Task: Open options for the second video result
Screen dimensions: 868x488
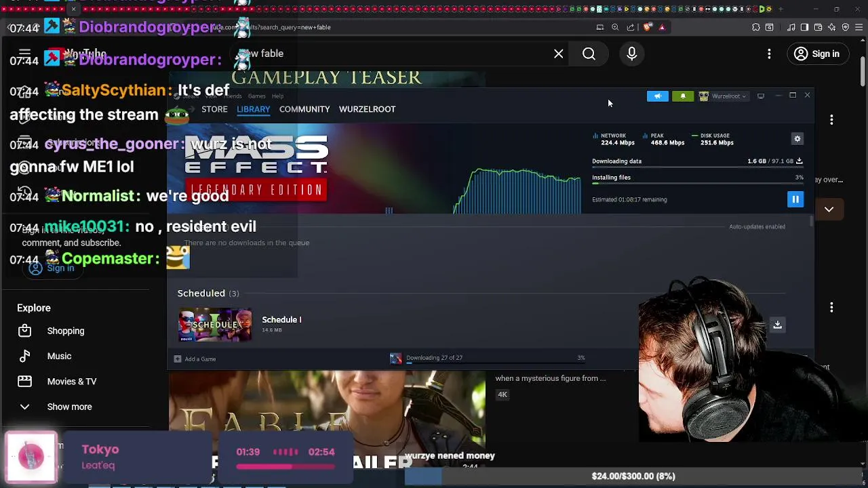Action: pos(831,308)
